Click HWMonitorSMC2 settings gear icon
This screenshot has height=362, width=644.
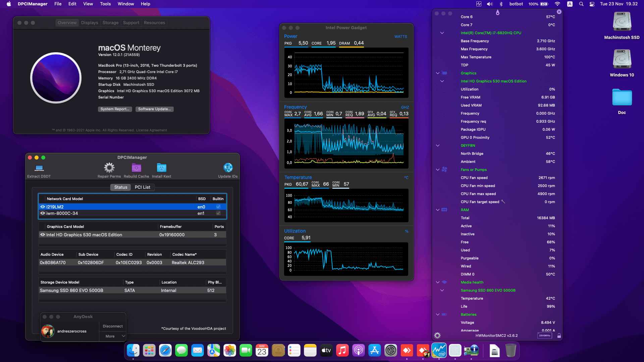pos(437,336)
